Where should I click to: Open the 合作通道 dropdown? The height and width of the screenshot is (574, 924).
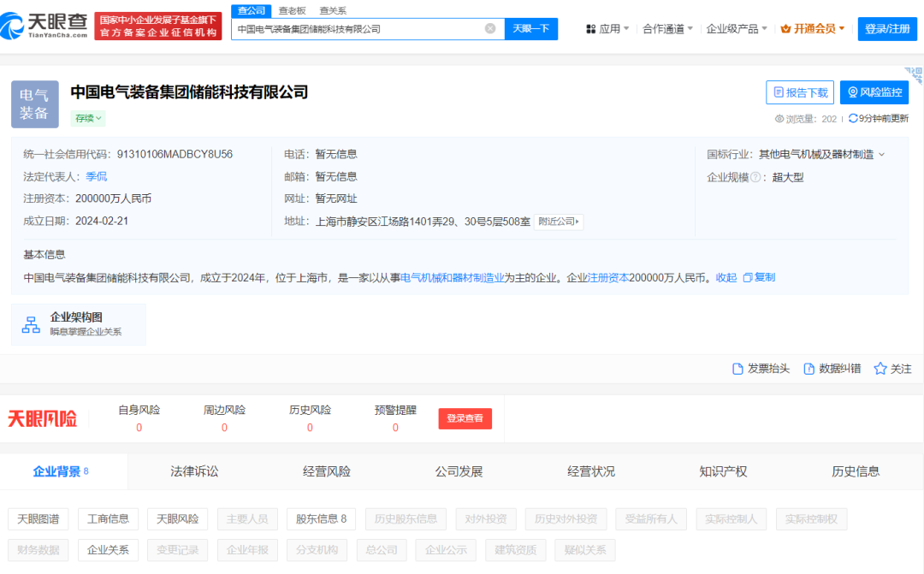[x=667, y=29]
